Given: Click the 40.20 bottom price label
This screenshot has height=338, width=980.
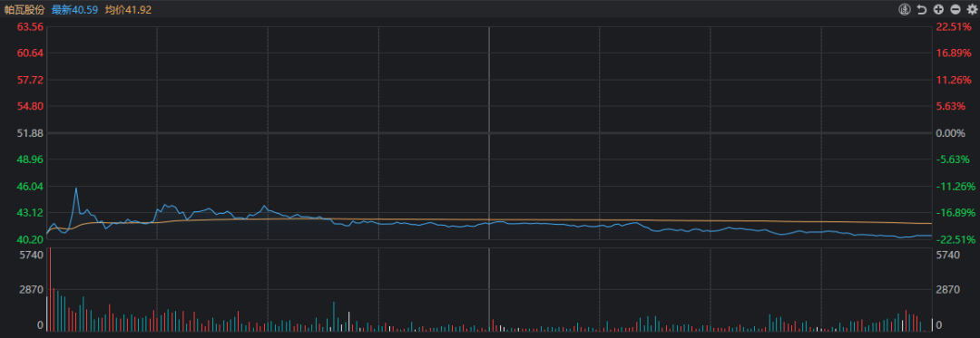Looking at the screenshot, I should point(30,239).
